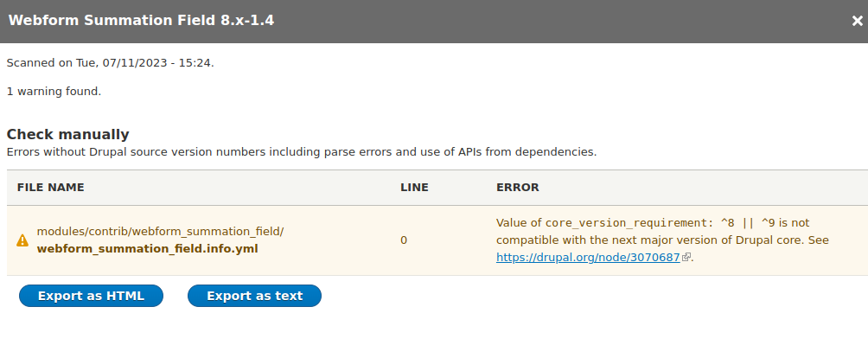Click the Drupal core compatibility error message
The height and width of the screenshot is (339, 868).
[x=662, y=240]
